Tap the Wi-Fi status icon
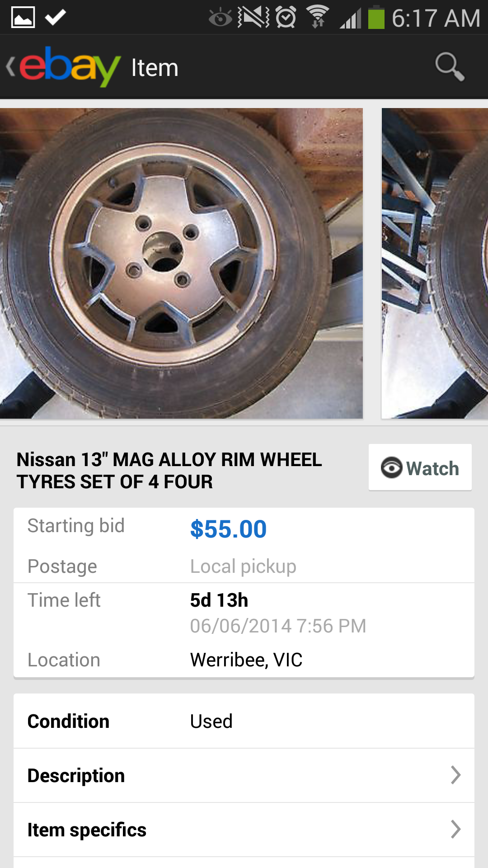488x868 pixels. pyautogui.click(x=318, y=18)
